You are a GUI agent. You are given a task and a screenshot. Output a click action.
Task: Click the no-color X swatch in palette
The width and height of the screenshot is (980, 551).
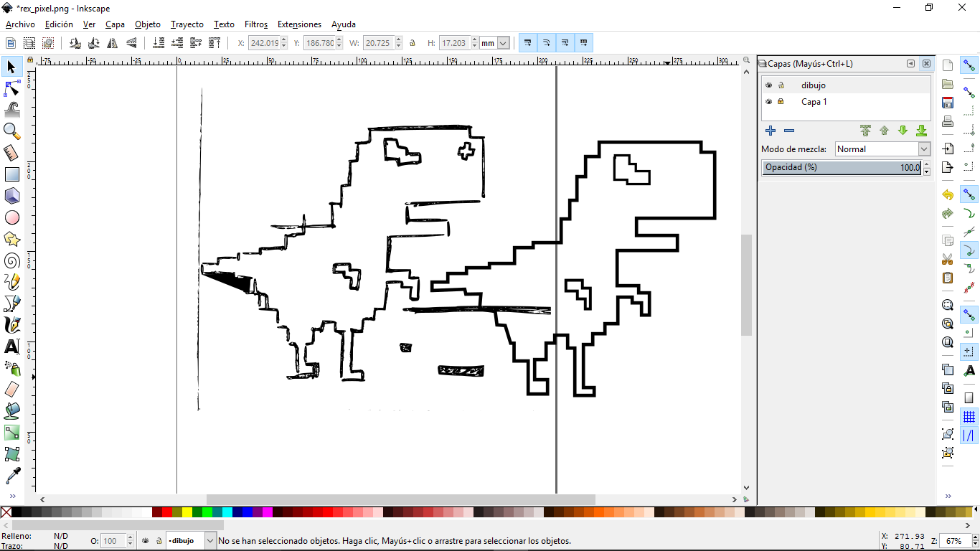click(x=6, y=512)
